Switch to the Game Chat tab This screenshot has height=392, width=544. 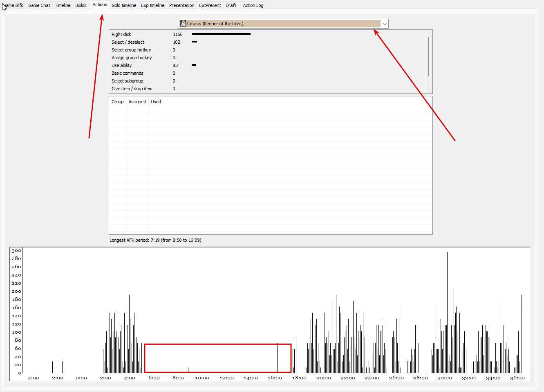point(39,5)
